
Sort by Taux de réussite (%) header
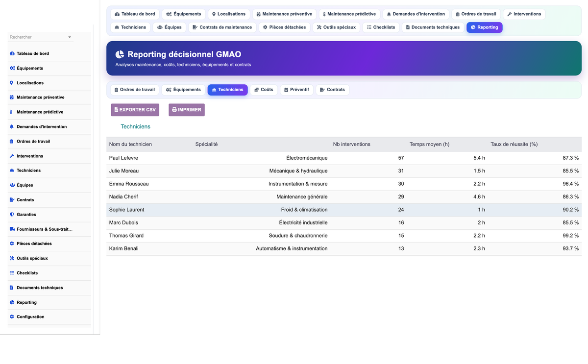[x=514, y=144]
